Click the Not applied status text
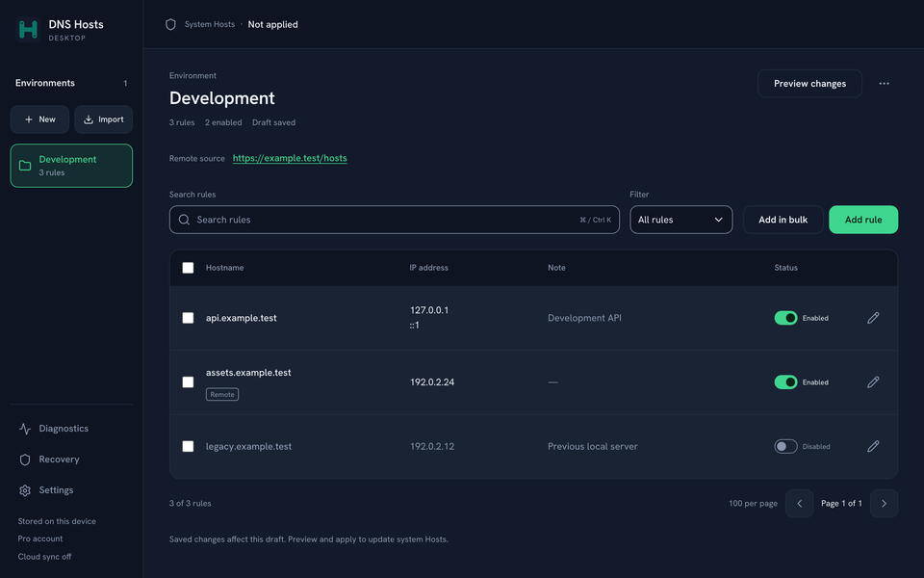The height and width of the screenshot is (578, 924). tap(272, 24)
